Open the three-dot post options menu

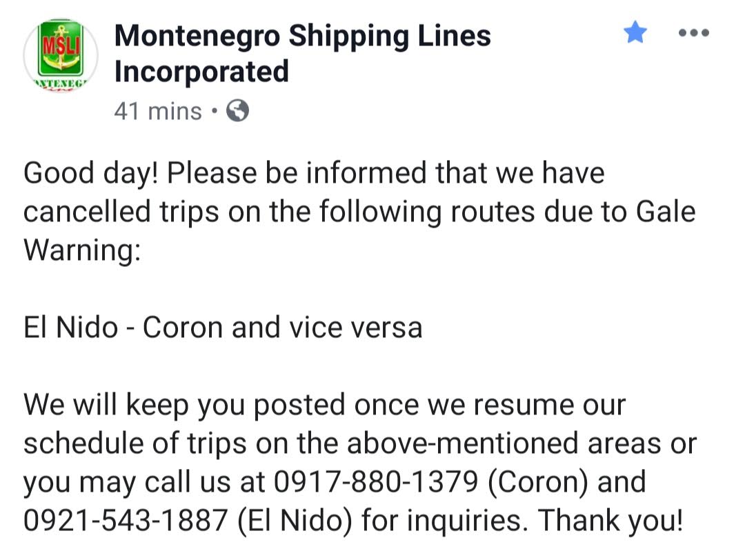tap(694, 33)
